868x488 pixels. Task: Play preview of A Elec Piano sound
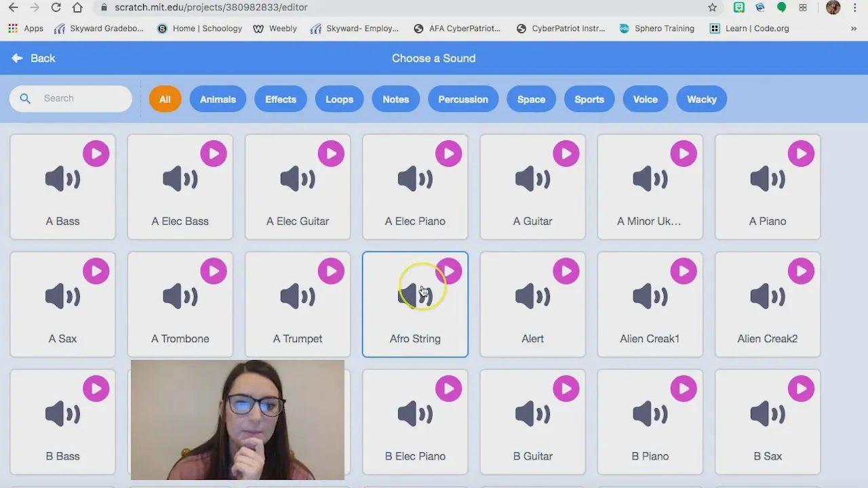[448, 154]
